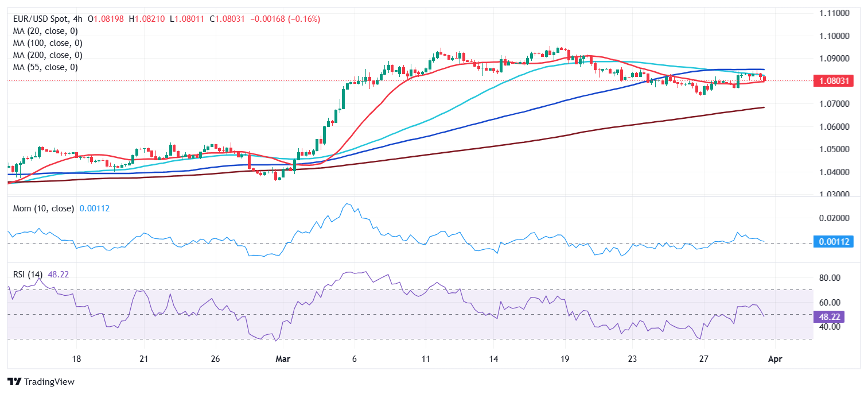Click the Mom (10, close) indicator label
This screenshot has width=868, height=394.
(x=44, y=208)
